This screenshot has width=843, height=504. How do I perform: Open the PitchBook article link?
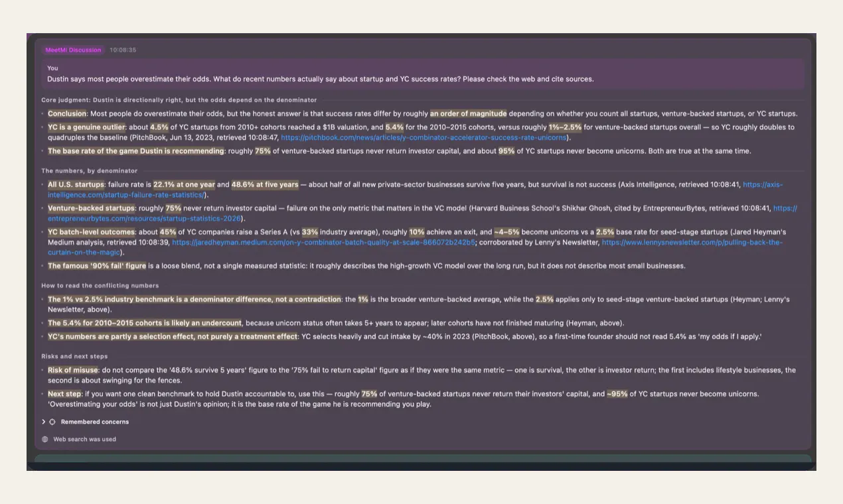(x=423, y=138)
